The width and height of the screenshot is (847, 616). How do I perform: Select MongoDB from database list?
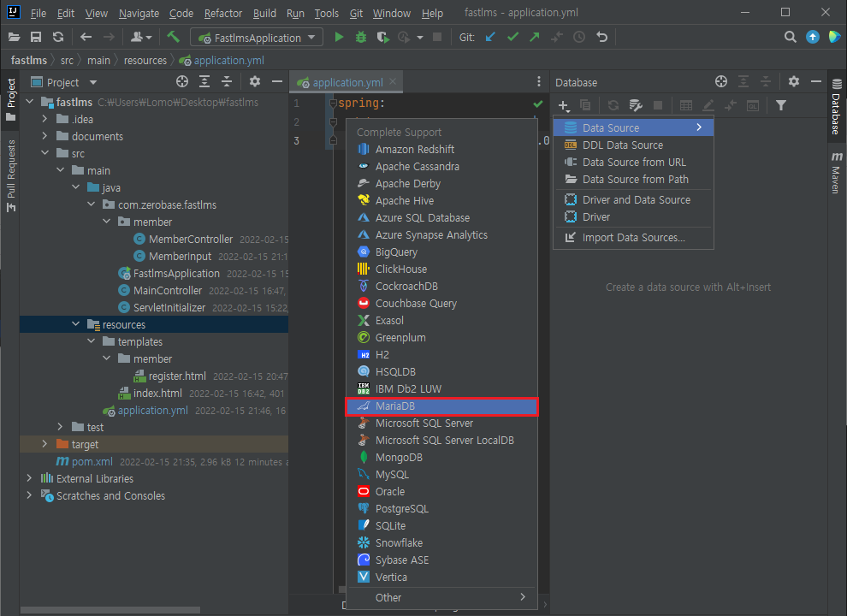coord(441,458)
